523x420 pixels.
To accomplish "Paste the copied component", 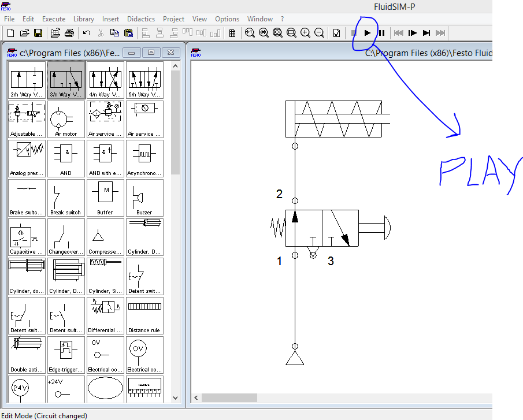I will (x=128, y=33).
